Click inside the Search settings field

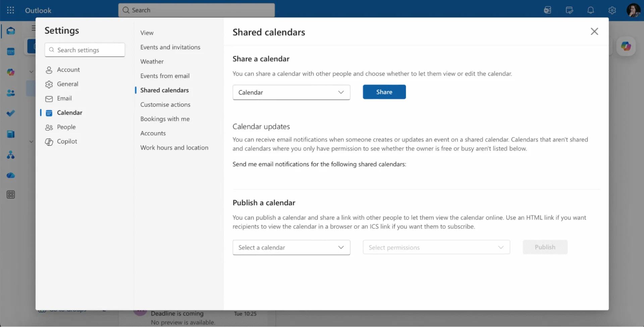pyautogui.click(x=85, y=50)
